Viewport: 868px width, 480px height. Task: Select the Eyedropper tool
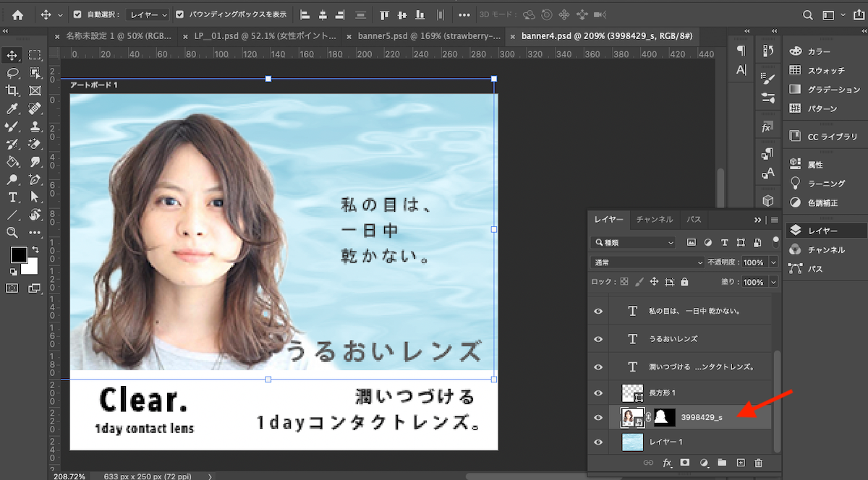12,108
